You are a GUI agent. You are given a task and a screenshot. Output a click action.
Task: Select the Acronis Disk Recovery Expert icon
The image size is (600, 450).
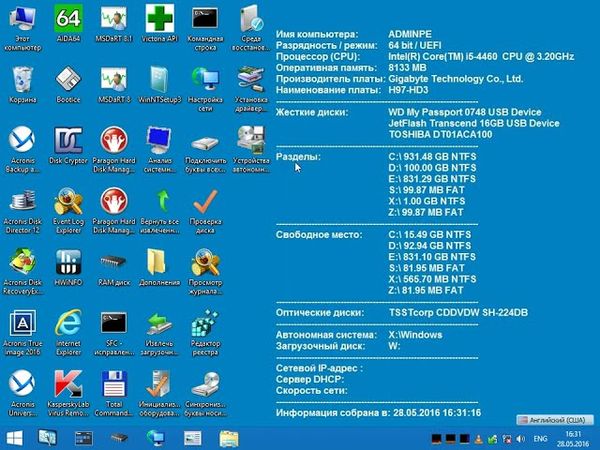(x=23, y=271)
